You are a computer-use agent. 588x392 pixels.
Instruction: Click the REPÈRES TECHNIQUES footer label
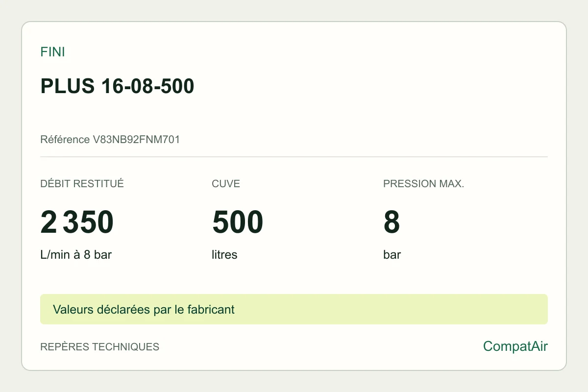tap(99, 347)
